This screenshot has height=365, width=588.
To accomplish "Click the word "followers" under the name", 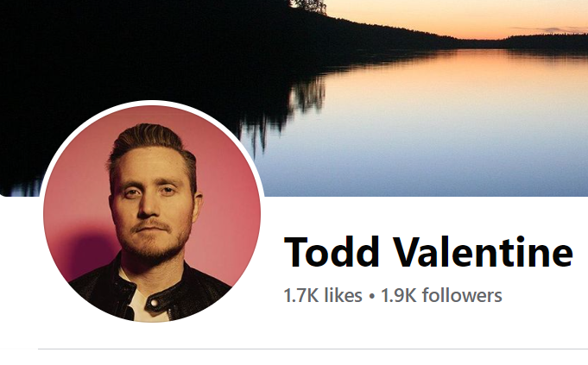I will (462, 295).
